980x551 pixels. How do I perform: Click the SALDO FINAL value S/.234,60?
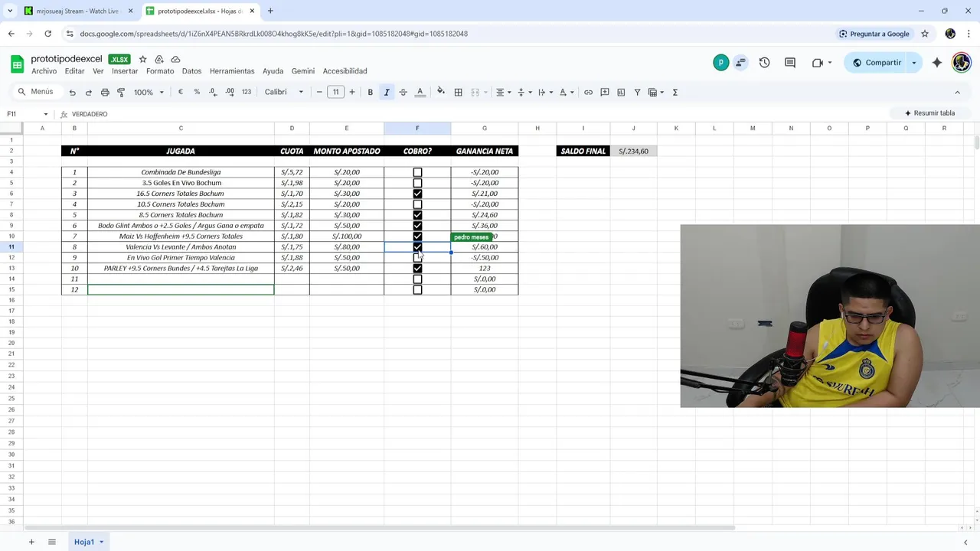click(x=633, y=151)
